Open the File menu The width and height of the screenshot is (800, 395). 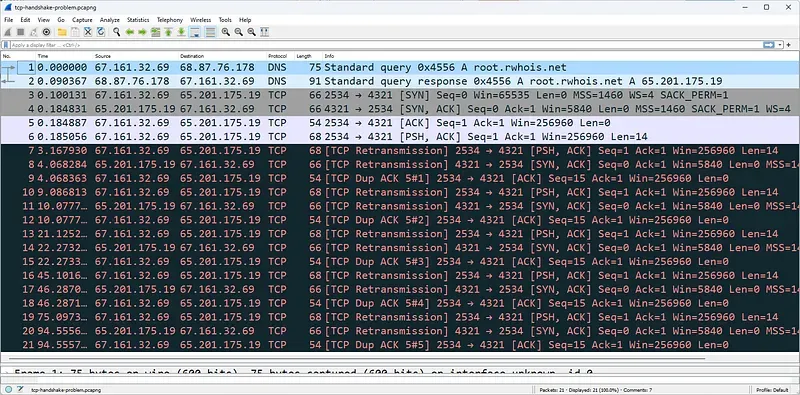[x=9, y=20]
